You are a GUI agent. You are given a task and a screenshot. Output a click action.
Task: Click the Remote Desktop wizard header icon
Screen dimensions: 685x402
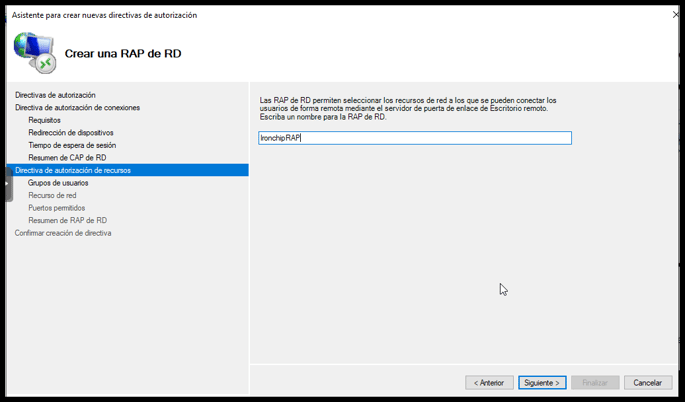[35, 53]
